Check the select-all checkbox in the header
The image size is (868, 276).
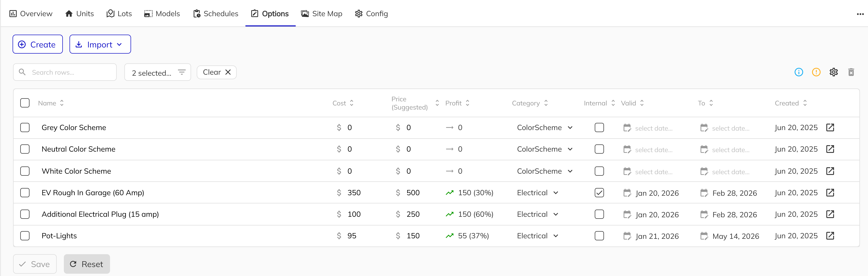25,103
